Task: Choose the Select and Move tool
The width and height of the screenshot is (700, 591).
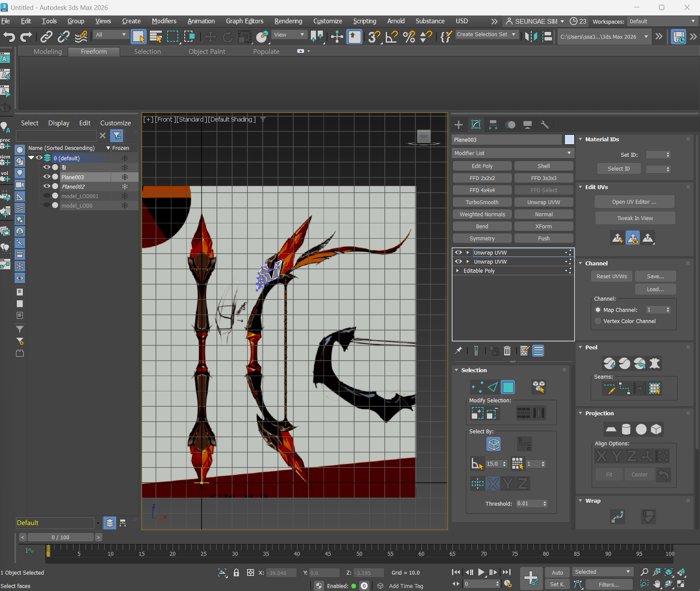Action: (x=210, y=37)
